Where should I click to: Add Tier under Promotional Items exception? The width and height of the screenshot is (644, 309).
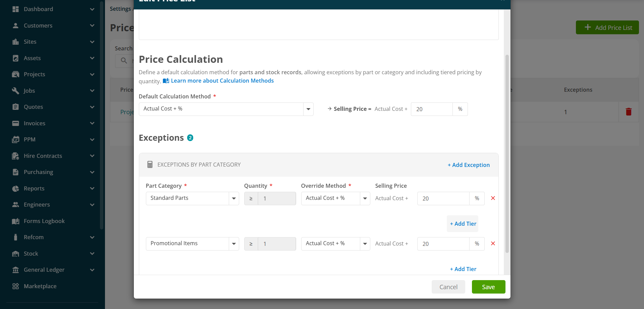(x=463, y=269)
